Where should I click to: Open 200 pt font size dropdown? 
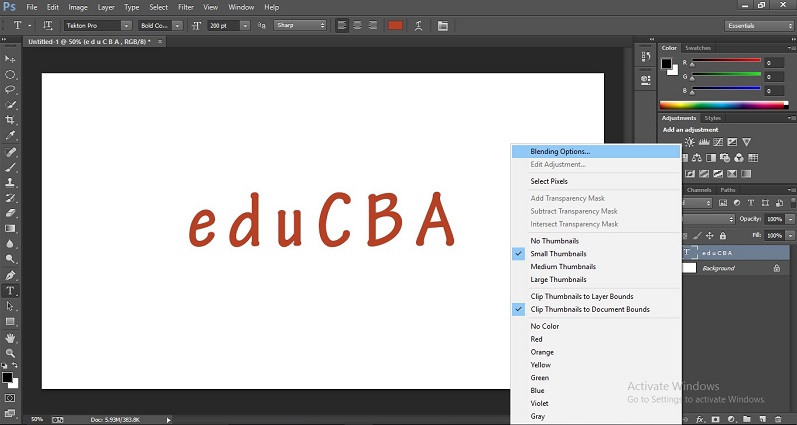[246, 25]
